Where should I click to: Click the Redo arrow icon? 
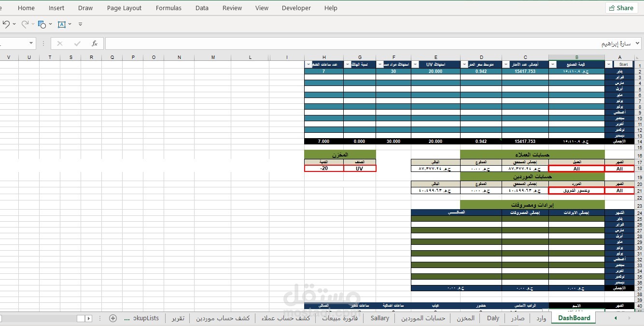[24, 24]
